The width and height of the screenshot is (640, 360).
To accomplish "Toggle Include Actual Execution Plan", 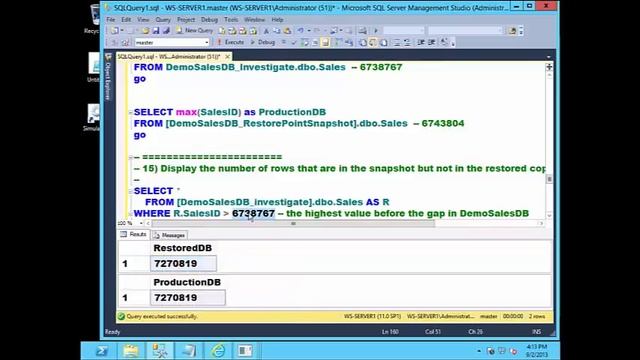I will tap(338, 42).
